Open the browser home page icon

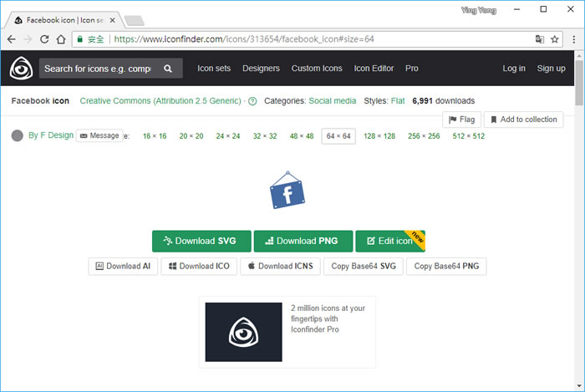(x=61, y=39)
